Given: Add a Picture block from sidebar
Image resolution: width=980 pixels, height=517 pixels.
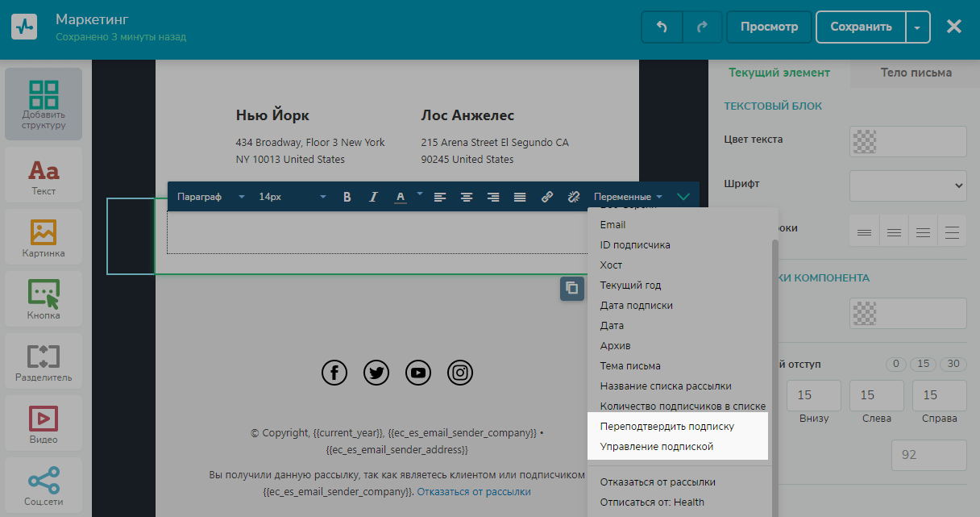Looking at the screenshot, I should click(44, 239).
